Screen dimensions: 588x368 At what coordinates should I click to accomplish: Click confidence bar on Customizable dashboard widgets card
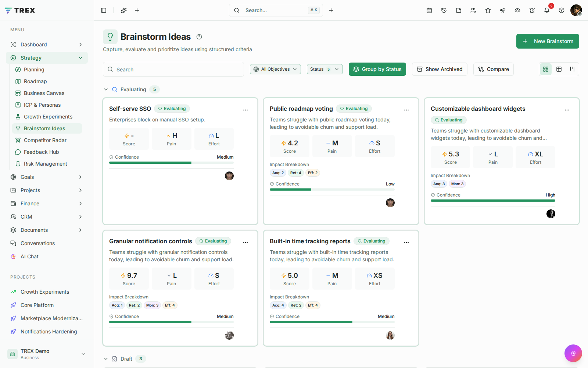tap(493, 201)
